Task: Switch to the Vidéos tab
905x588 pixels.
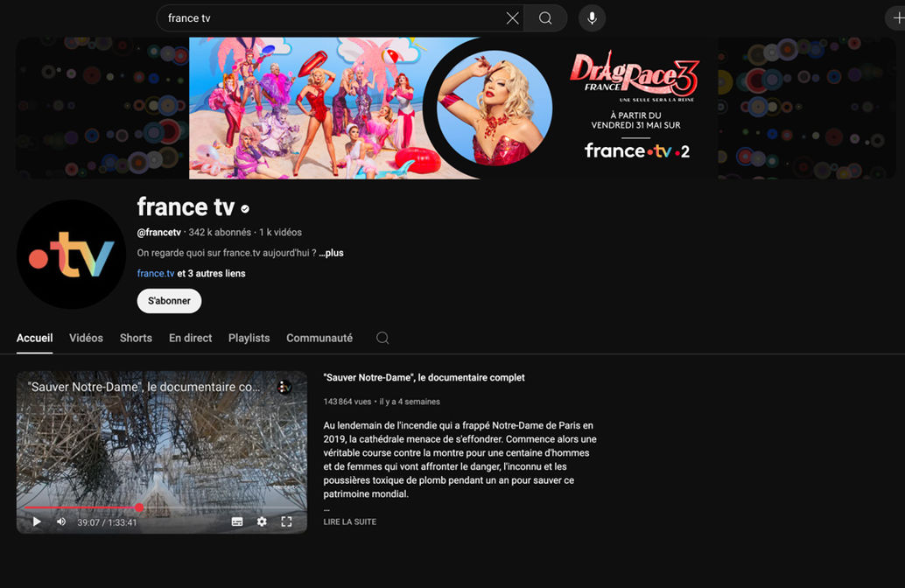Action: 86,338
